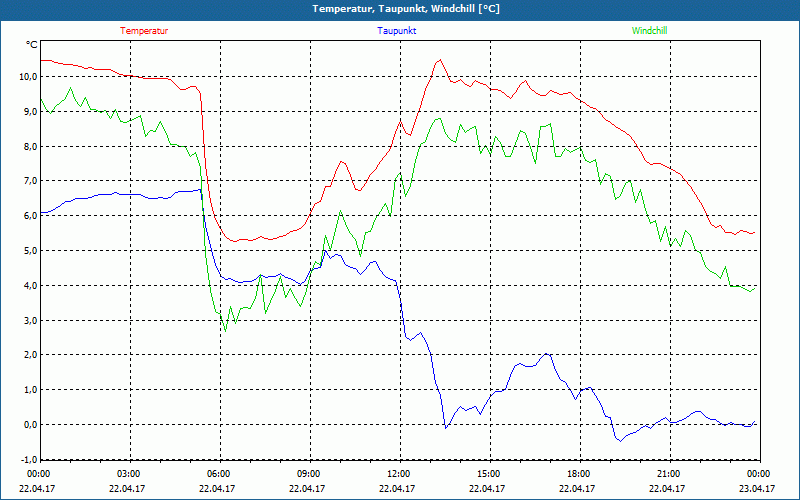Viewport: 800px width, 500px height.
Task: Click the '22.04.17' date under '09:00'
Action: click(x=307, y=488)
